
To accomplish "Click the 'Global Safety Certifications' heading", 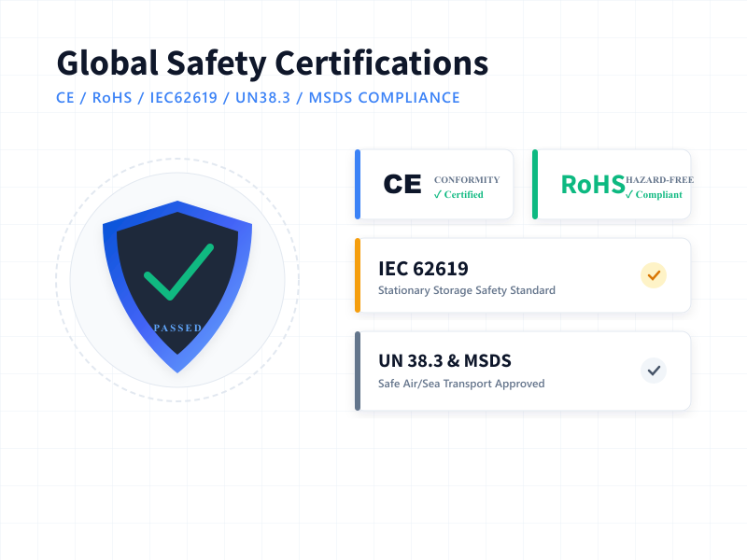I will tap(273, 63).
